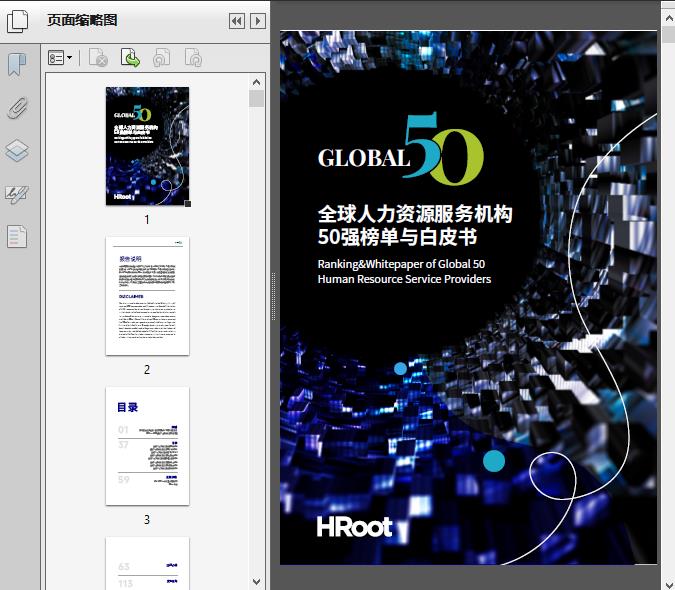This screenshot has width=675, height=590.
Task: Click document view scroll up arrow
Action: point(669,18)
